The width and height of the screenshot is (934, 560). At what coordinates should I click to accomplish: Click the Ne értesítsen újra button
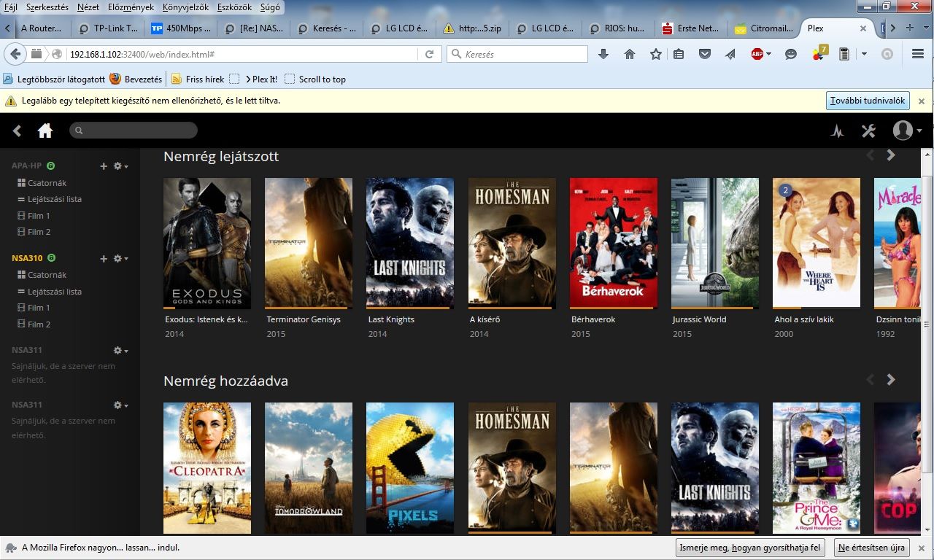pyautogui.click(x=871, y=548)
